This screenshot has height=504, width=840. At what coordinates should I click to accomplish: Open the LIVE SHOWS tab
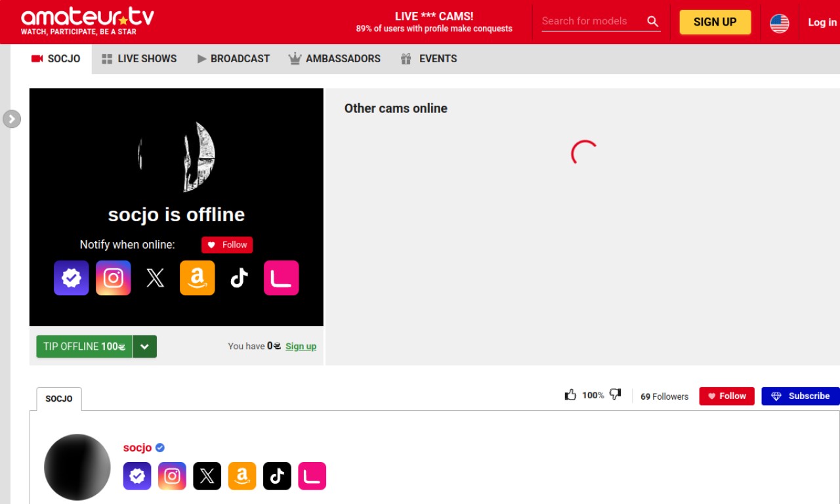coord(139,58)
